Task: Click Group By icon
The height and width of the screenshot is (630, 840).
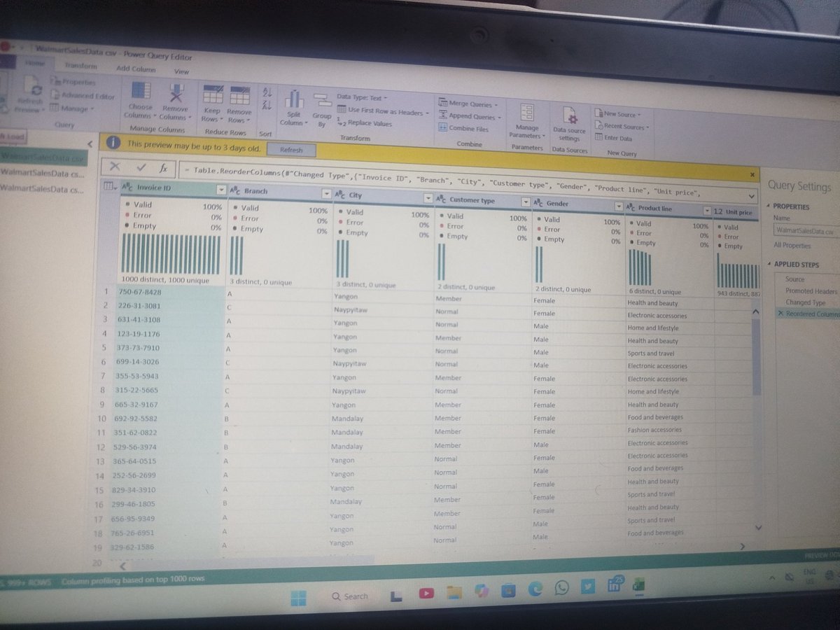Action: point(322,101)
